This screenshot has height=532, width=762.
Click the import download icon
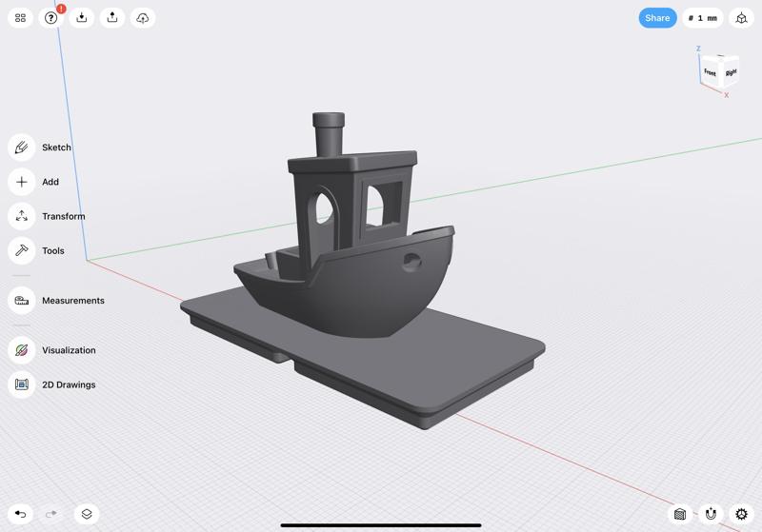[82, 18]
